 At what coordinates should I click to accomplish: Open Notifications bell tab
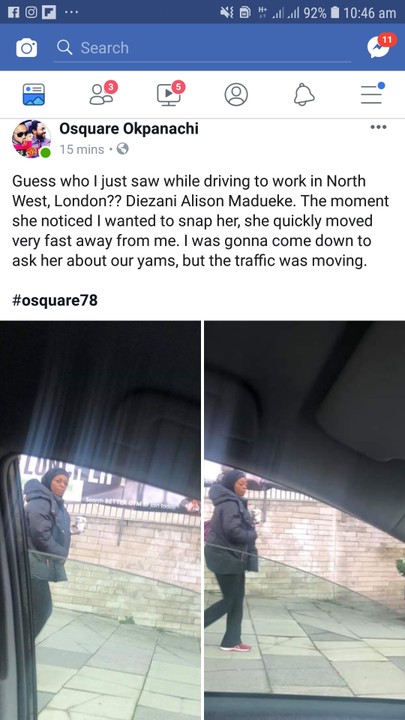click(304, 95)
